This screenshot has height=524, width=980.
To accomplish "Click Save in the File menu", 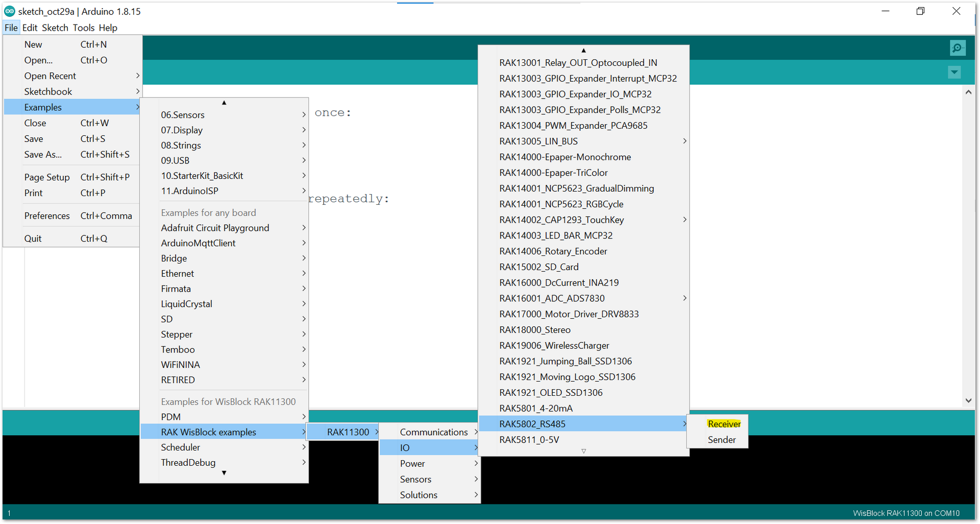I will 71,139.
